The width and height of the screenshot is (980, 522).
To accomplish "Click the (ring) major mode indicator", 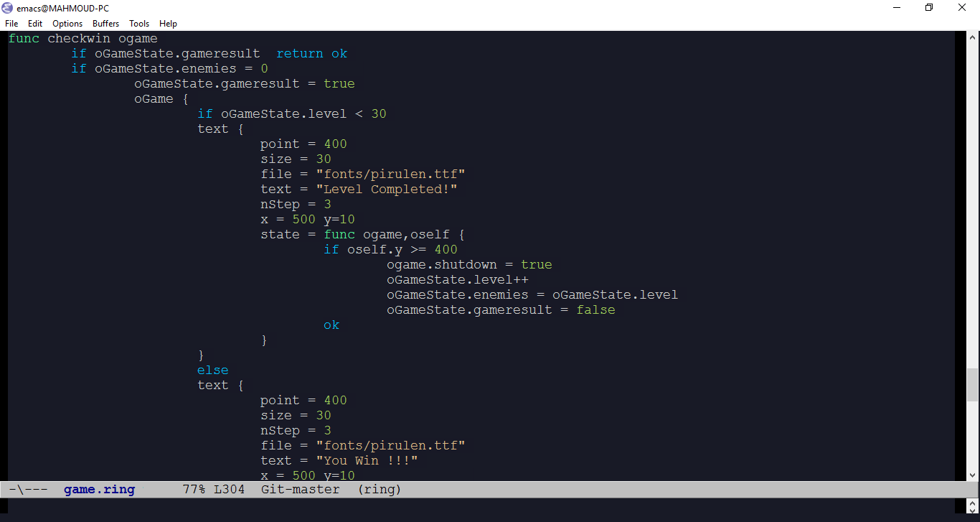I will [x=379, y=489].
